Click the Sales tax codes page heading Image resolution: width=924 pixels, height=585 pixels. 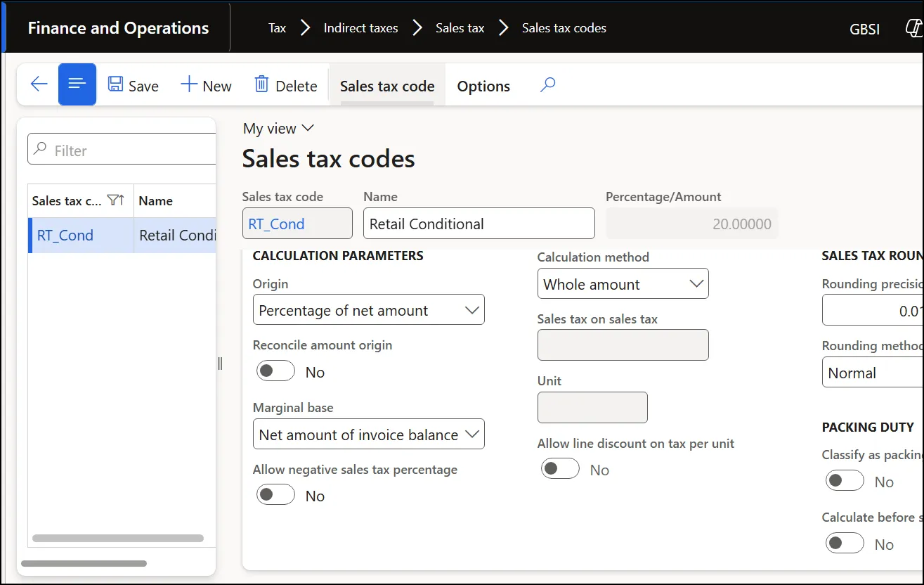tap(328, 159)
